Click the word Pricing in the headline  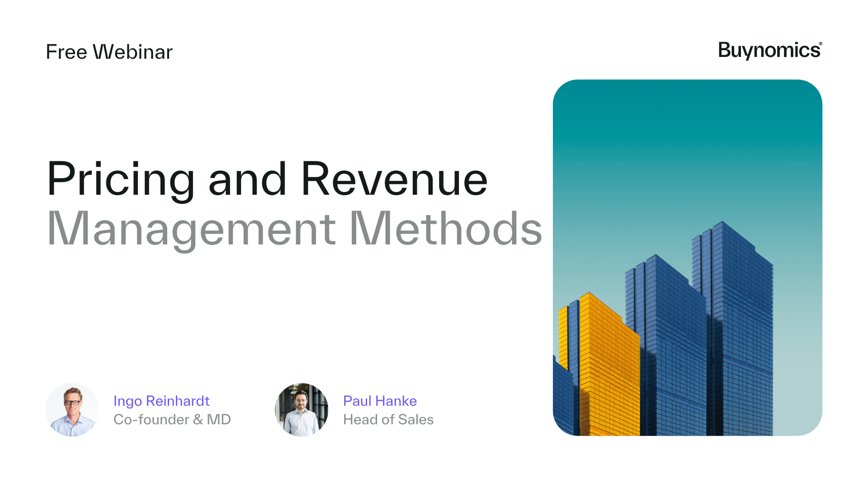pos(121,179)
